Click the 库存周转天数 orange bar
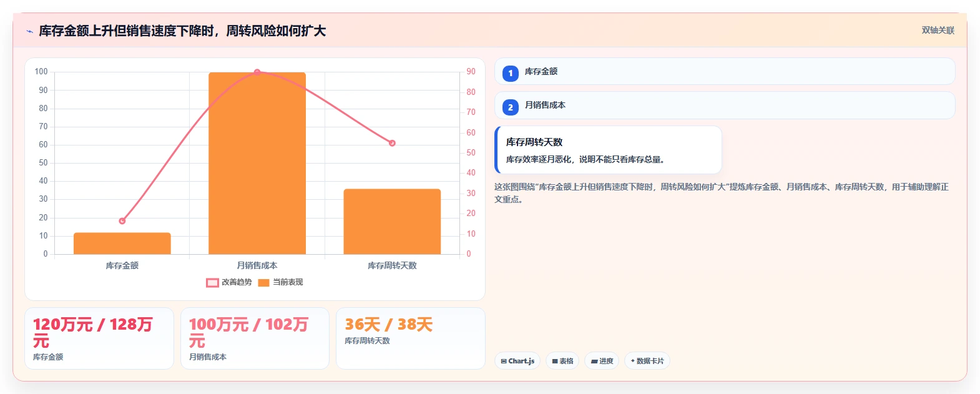The image size is (980, 394). 392,222
